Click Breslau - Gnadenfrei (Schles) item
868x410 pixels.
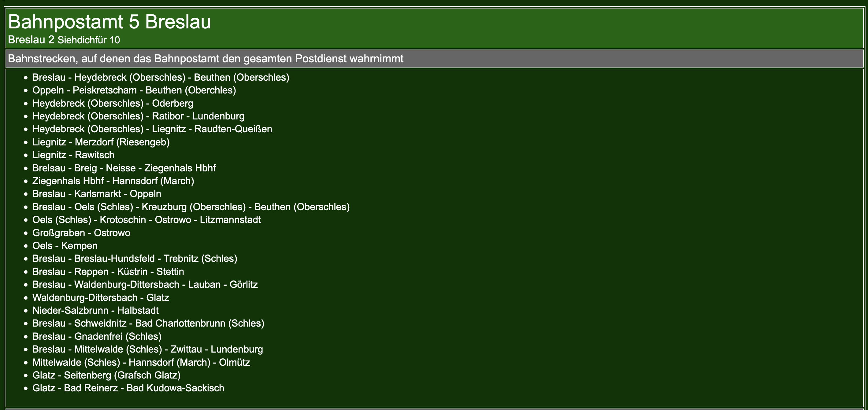(97, 336)
